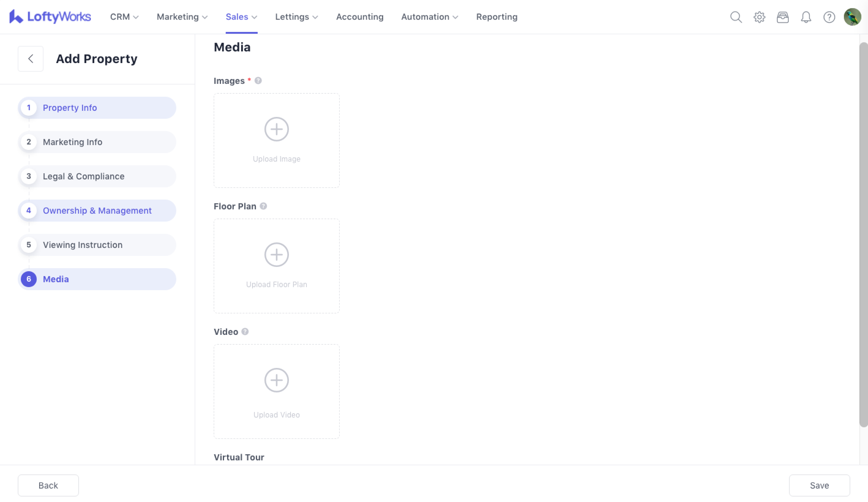
Task: Click the search magnifier icon
Action: (736, 17)
